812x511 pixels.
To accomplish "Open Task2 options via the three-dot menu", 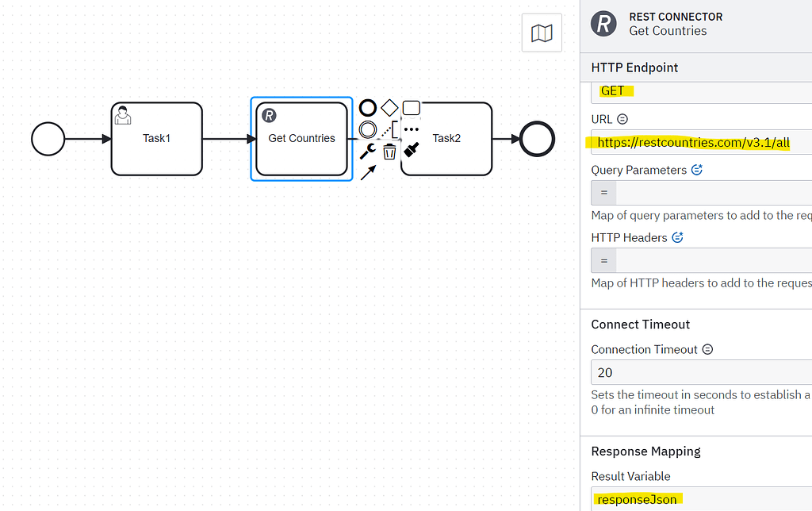I will pyautogui.click(x=412, y=129).
